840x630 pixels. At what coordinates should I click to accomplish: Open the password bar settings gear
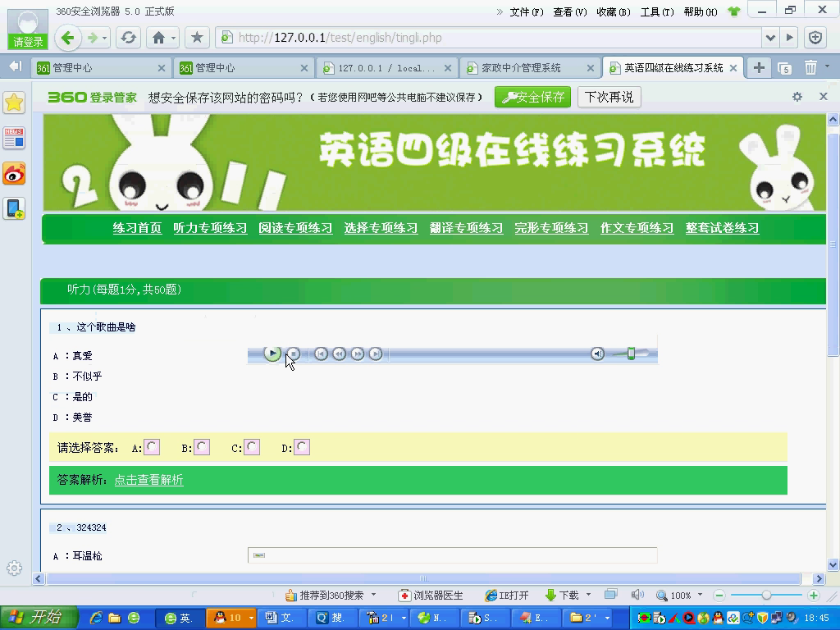[x=797, y=97]
